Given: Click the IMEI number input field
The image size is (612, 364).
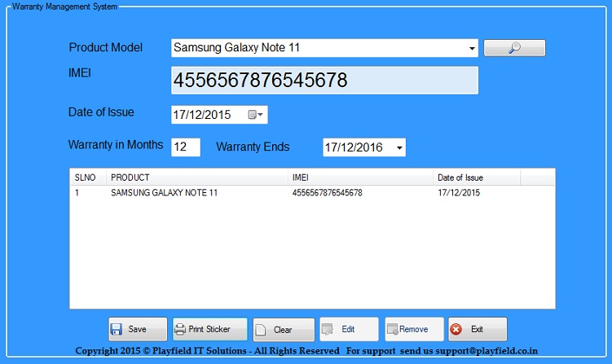Looking at the screenshot, I should point(324,81).
